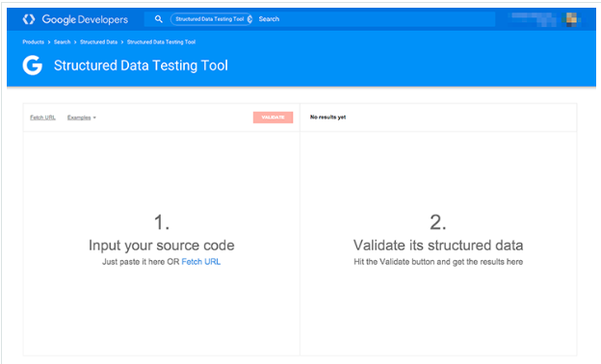Select the No results yet text
This screenshot has height=364, width=601.
click(327, 117)
